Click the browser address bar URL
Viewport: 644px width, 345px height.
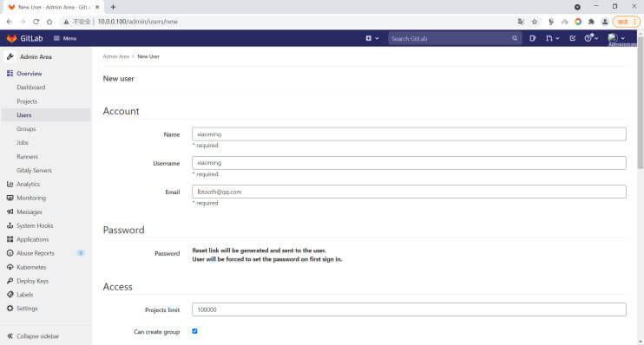point(137,22)
